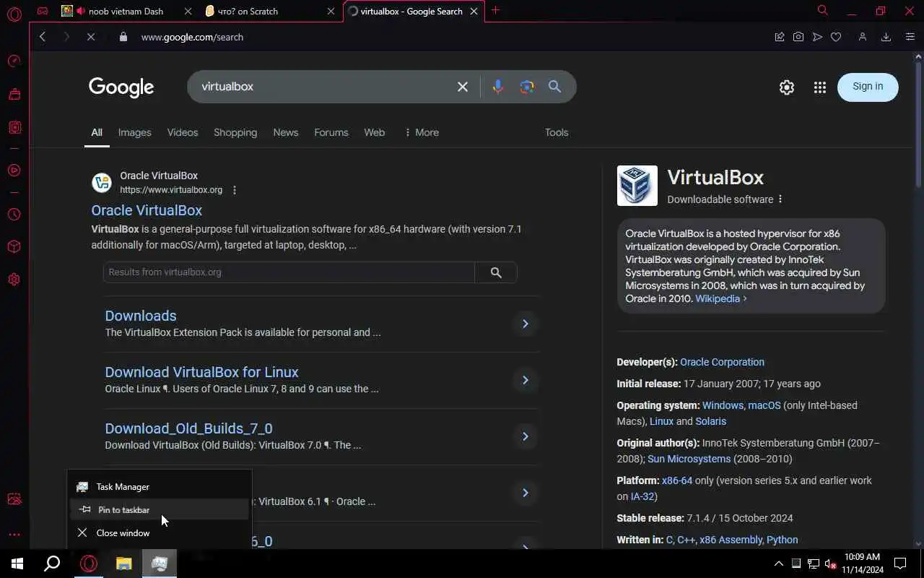The height and width of the screenshot is (578, 924).
Task: Choose Task Manager in context menu
Action: (x=160, y=487)
